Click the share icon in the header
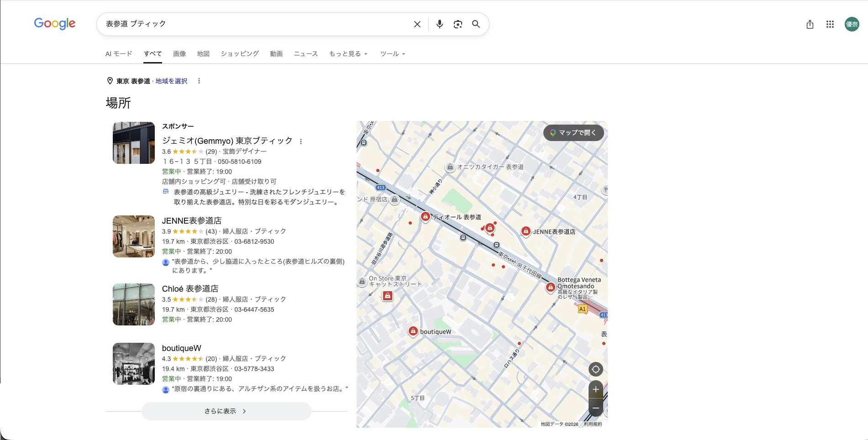The image size is (868, 440). tap(810, 24)
